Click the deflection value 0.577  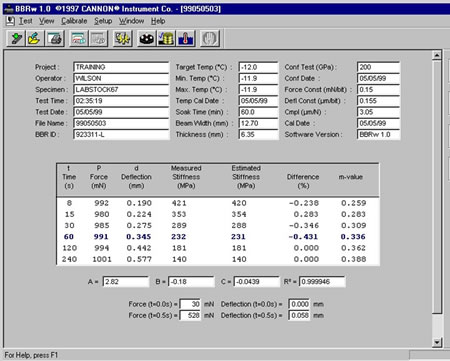(139, 259)
